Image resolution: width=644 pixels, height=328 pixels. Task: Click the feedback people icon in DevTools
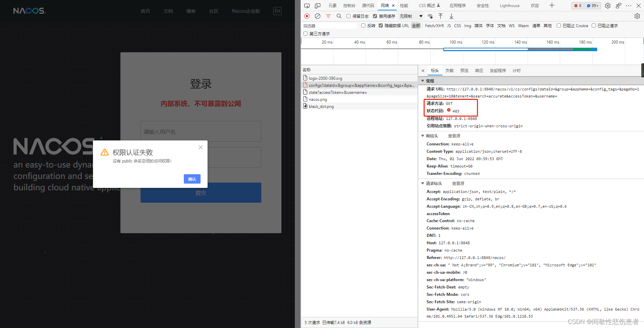tap(619, 6)
